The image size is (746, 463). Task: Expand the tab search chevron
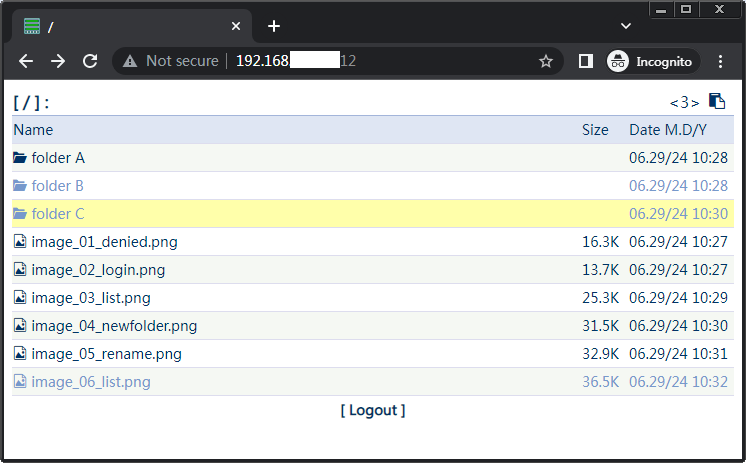tap(626, 26)
